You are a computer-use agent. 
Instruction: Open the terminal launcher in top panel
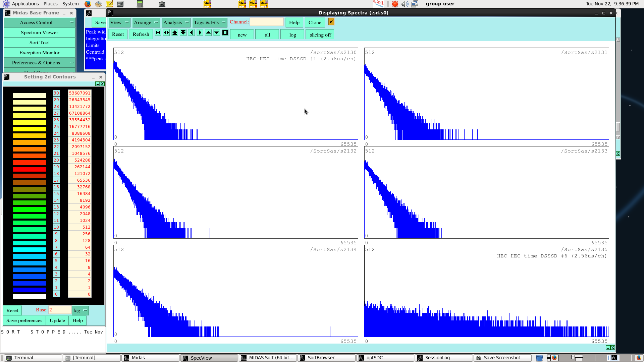pos(120,4)
